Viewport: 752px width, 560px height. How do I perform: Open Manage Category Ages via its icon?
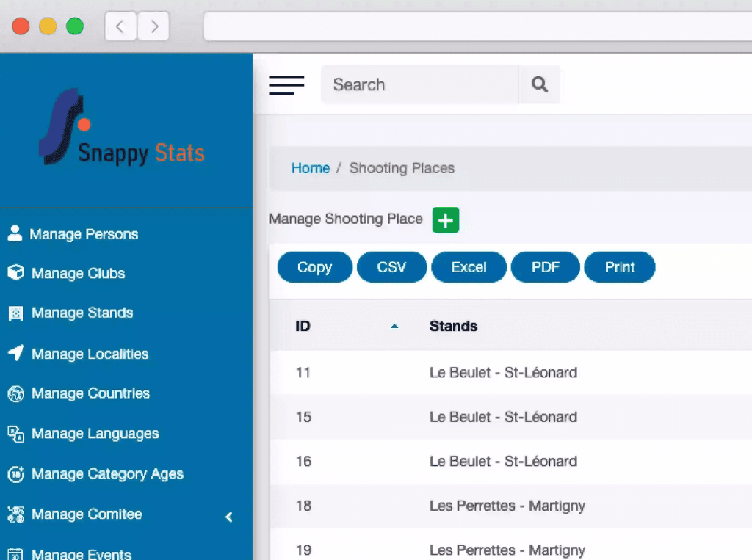pyautogui.click(x=15, y=473)
